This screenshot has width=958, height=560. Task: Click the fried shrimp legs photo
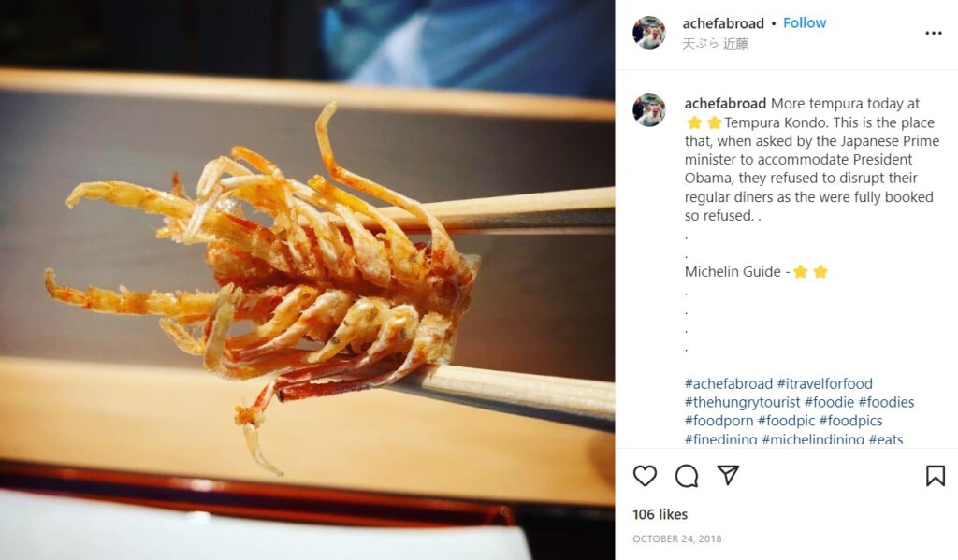pyautogui.click(x=307, y=280)
